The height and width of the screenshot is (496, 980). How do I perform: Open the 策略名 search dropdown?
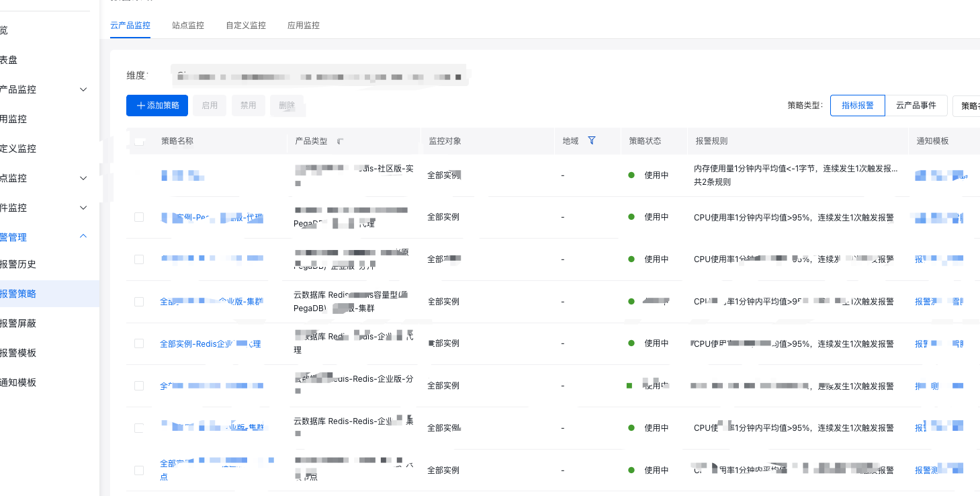pyautogui.click(x=967, y=106)
